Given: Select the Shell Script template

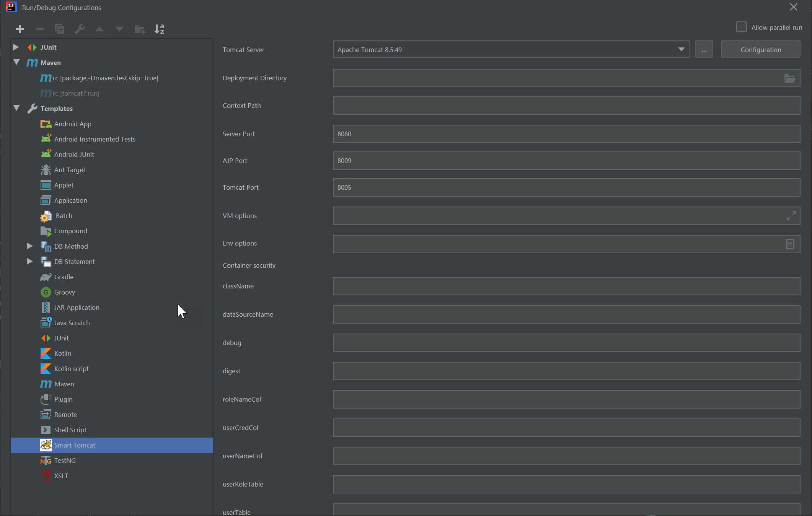Looking at the screenshot, I should point(70,430).
